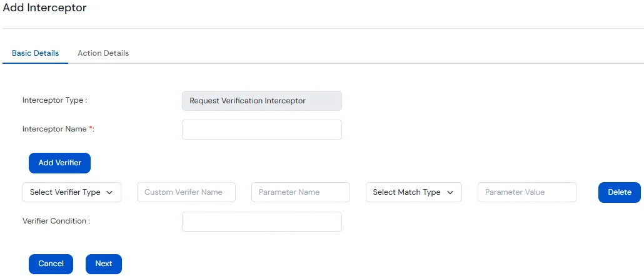Click the Interceptor Type label

point(54,100)
